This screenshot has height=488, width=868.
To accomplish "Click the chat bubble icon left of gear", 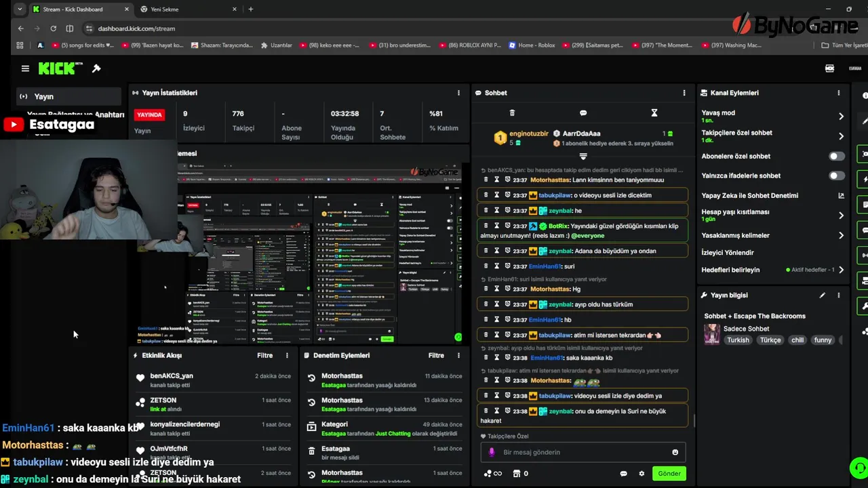I will click(x=623, y=473).
